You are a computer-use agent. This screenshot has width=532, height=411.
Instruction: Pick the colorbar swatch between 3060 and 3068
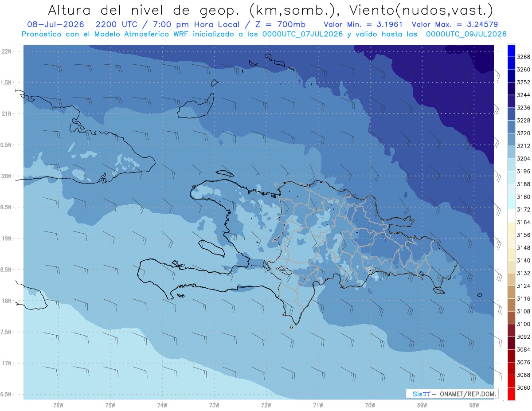511,381
